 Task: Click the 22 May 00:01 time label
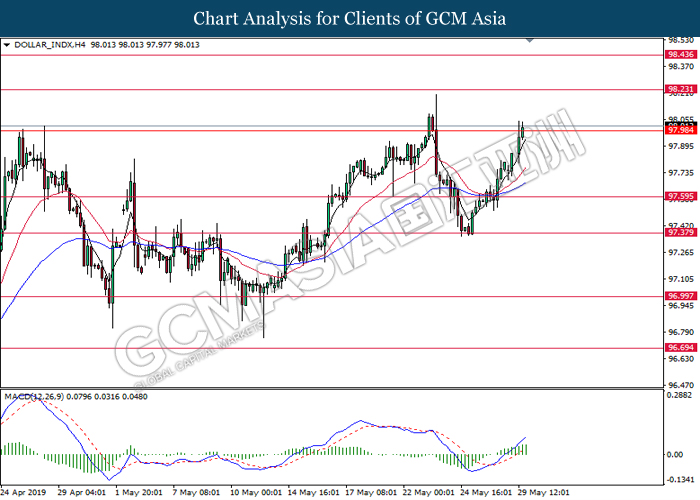pos(429,492)
